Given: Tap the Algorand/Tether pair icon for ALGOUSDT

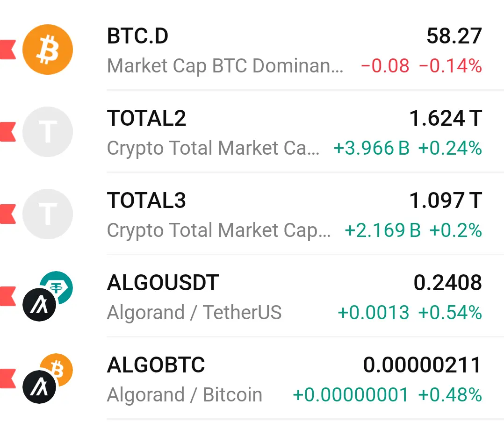Looking at the screenshot, I should (x=48, y=296).
